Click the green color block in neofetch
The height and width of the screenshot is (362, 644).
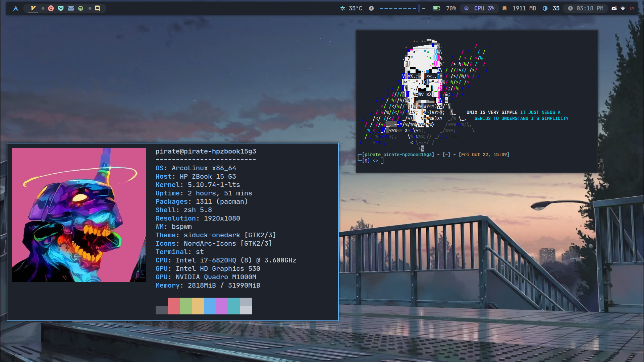(186, 306)
